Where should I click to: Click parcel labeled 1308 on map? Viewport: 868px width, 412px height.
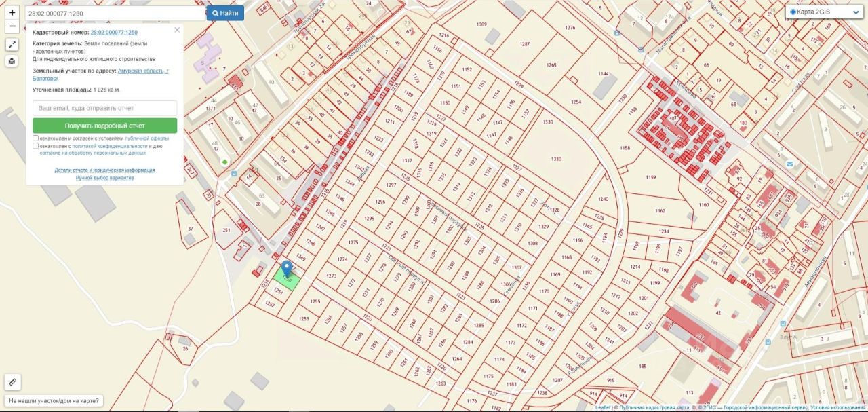(532, 243)
